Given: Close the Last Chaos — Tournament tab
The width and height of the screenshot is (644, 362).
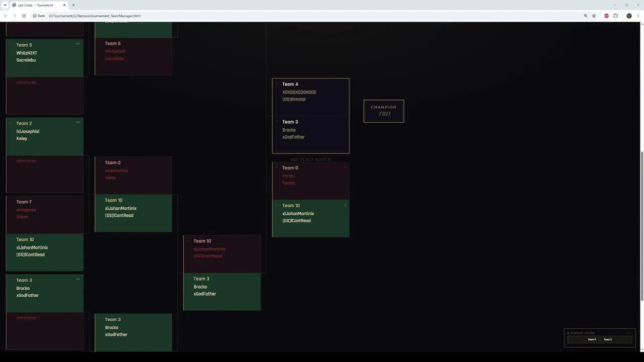Looking at the screenshot, I should [64, 5].
